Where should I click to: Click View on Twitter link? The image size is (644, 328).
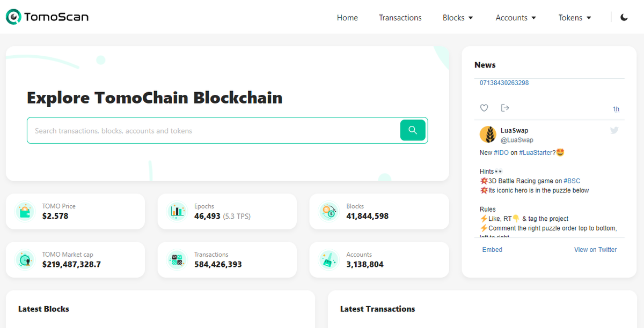[x=596, y=250]
